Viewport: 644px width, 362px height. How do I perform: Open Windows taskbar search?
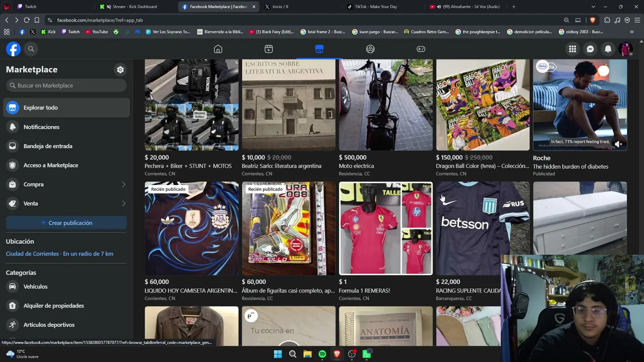pyautogui.click(x=292, y=354)
